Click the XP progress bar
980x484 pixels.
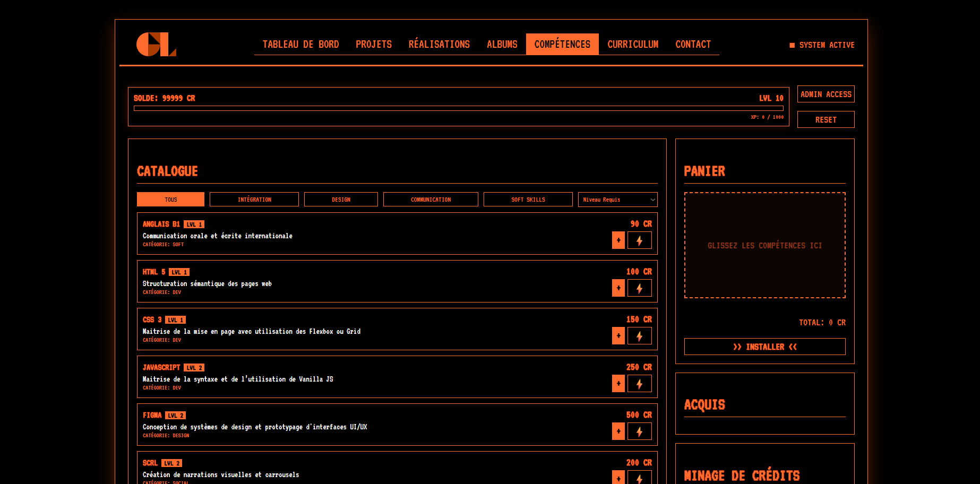point(459,108)
